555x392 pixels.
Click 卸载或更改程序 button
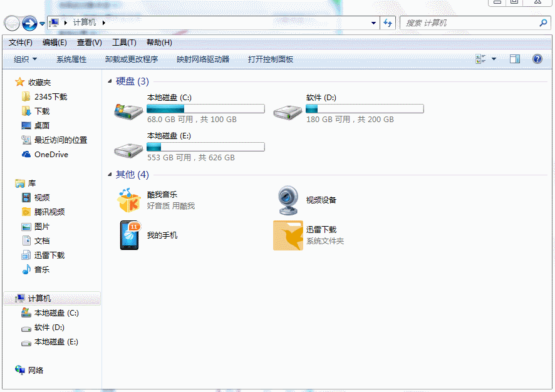pyautogui.click(x=132, y=59)
